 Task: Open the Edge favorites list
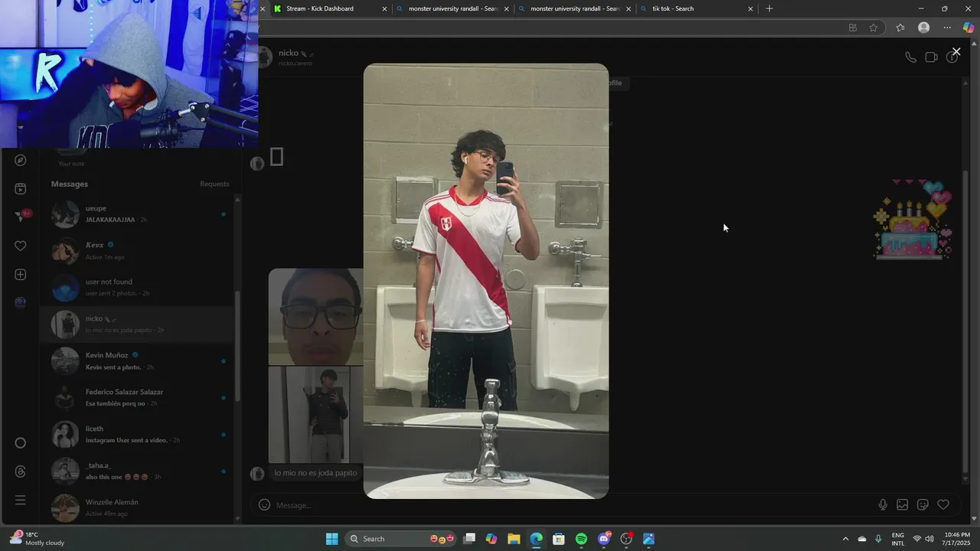900,28
